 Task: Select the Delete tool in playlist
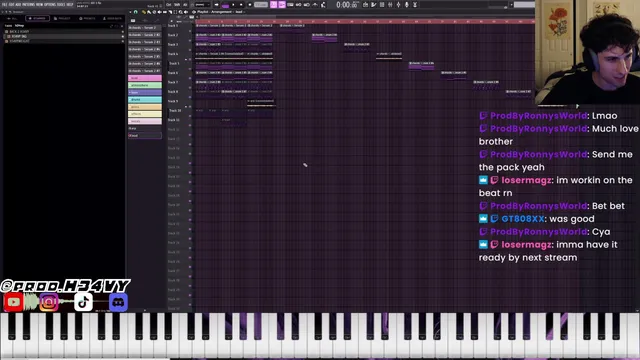click(x=154, y=12)
